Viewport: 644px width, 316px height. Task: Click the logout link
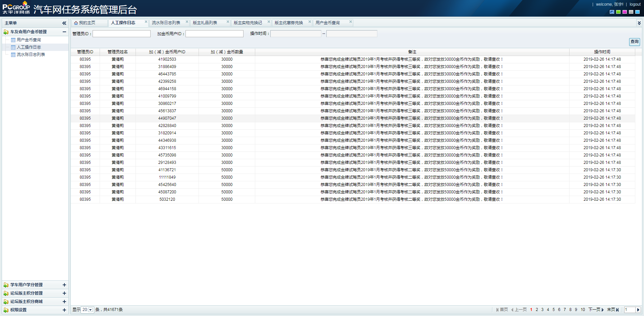pyautogui.click(x=635, y=4)
